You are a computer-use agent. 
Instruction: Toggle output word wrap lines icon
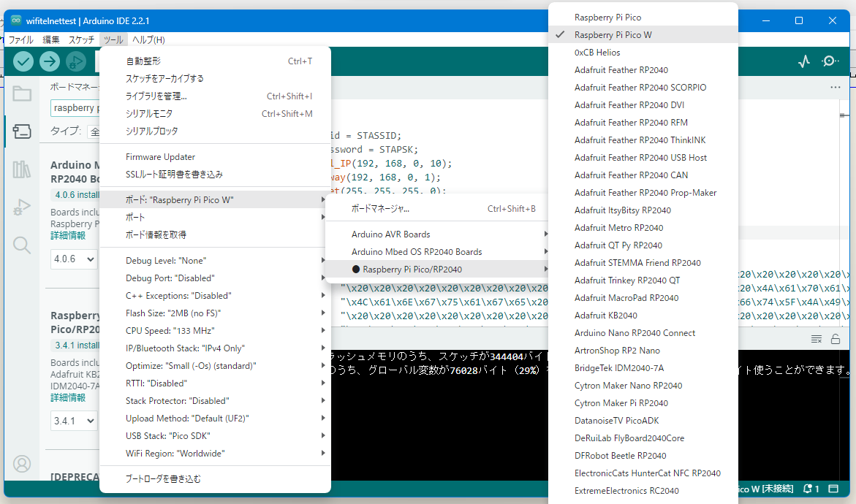click(816, 339)
